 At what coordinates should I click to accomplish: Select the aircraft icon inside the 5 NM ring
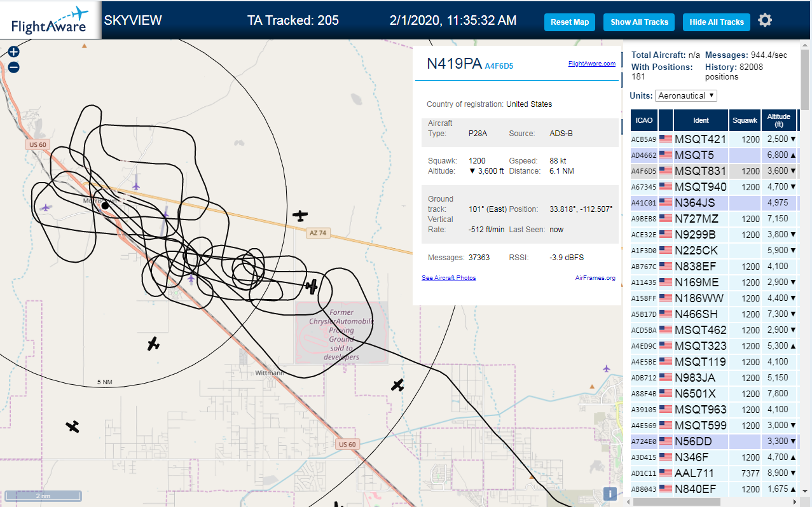click(x=153, y=344)
